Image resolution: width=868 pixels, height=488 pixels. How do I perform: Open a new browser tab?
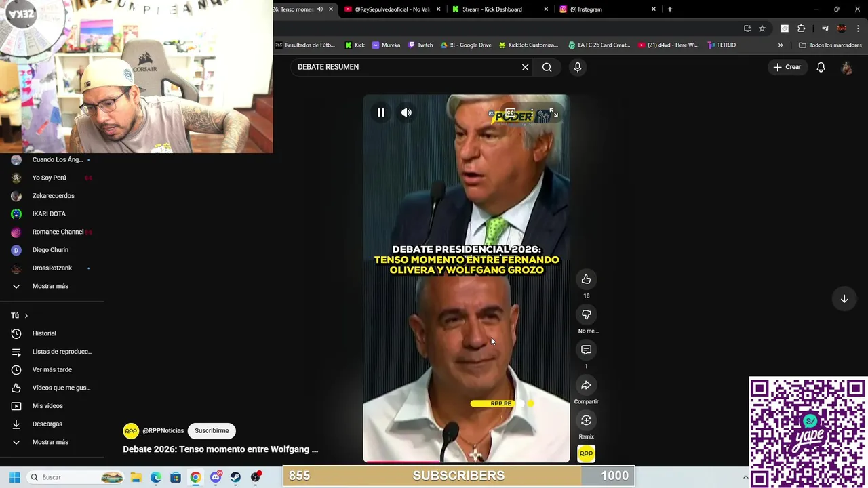pos(670,9)
